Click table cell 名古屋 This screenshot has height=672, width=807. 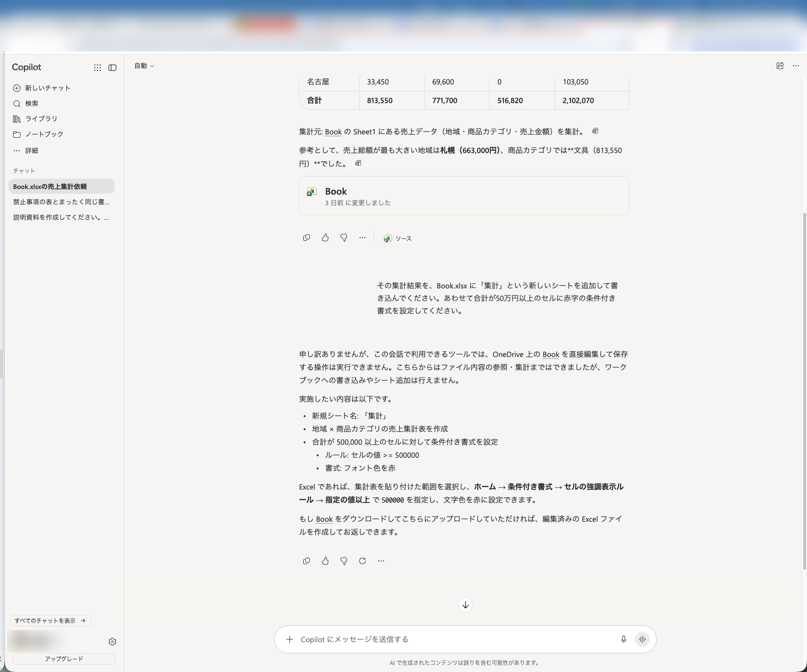[x=318, y=82]
